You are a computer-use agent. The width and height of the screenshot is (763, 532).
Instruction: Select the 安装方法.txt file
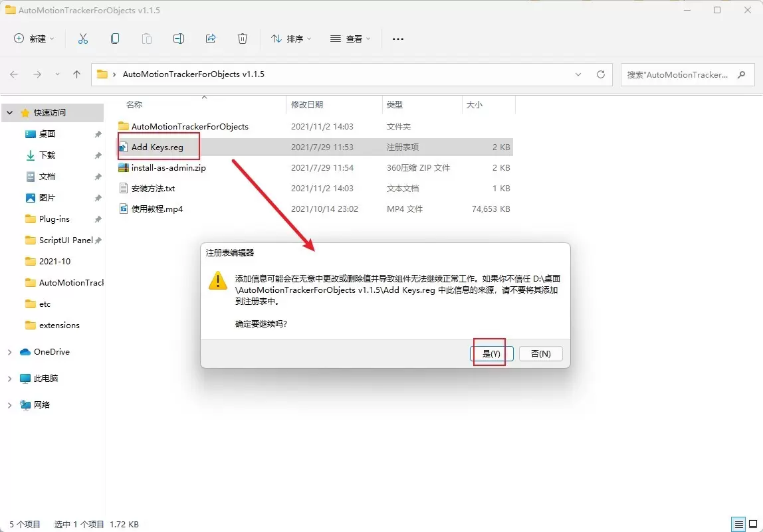point(153,188)
